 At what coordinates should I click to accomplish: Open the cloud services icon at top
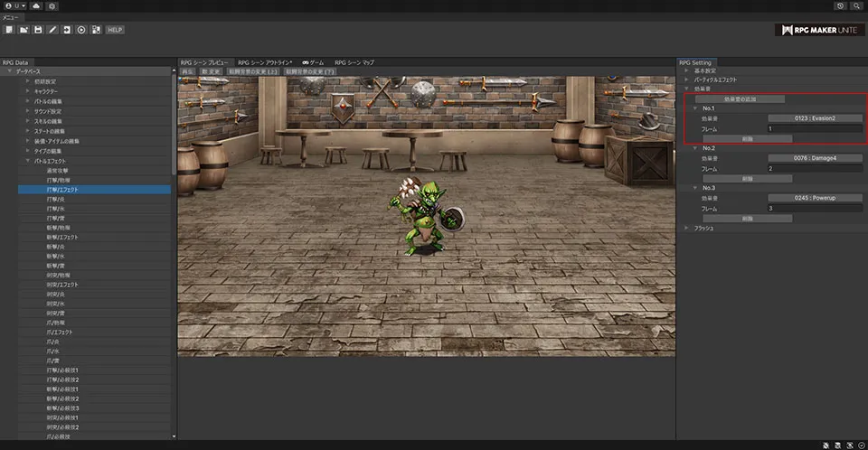35,5
